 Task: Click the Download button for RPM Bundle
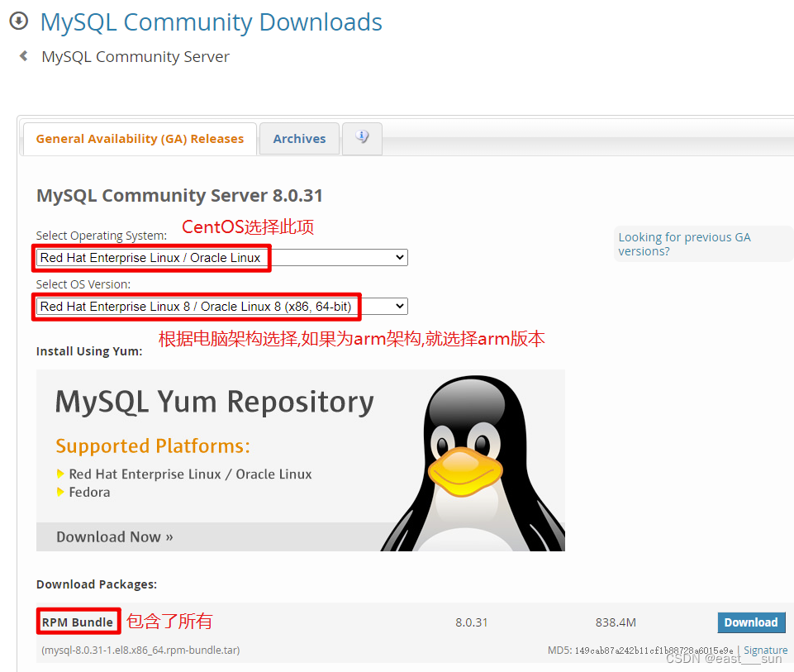751,622
